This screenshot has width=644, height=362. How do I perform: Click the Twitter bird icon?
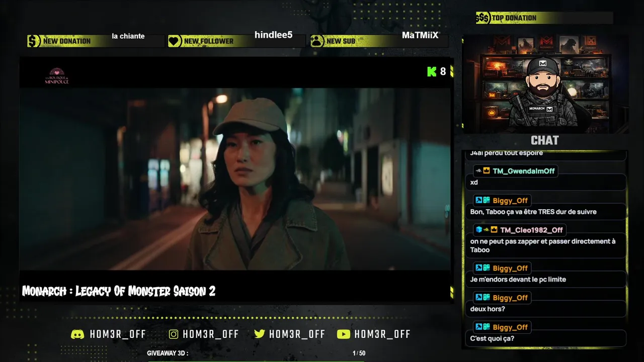click(x=260, y=334)
